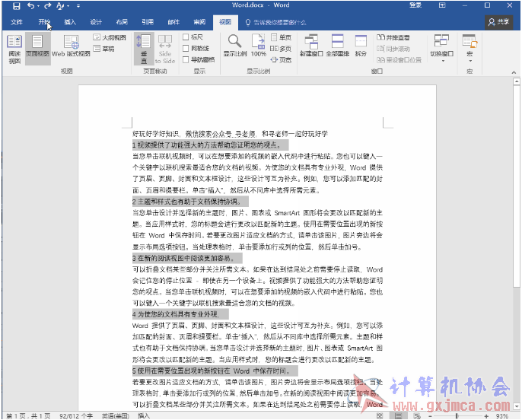Collapse the ribbon with the chevron
The width and height of the screenshot is (522, 420).
tap(514, 72)
